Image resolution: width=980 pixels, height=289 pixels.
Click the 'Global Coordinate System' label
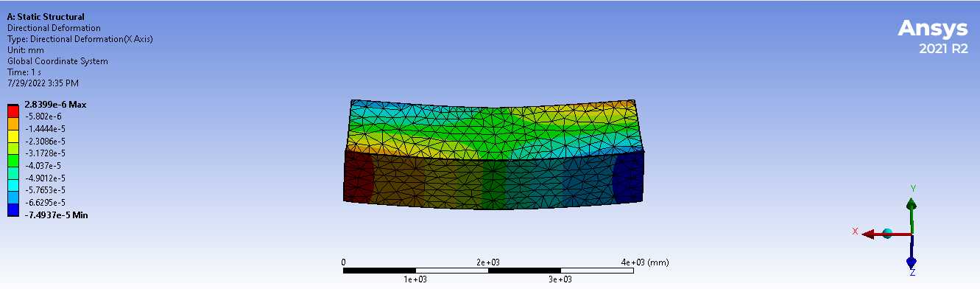(x=57, y=61)
